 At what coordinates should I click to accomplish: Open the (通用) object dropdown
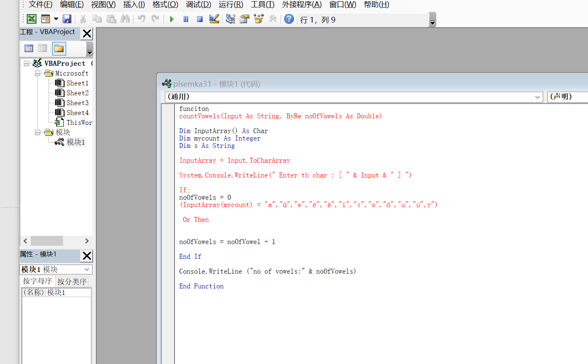pyautogui.click(x=537, y=97)
